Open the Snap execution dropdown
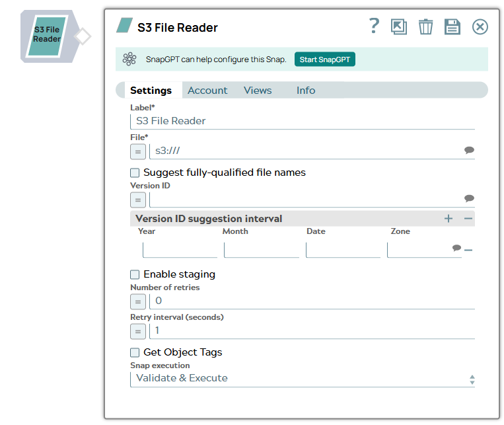Image resolution: width=504 pixels, height=425 pixels. click(303, 379)
